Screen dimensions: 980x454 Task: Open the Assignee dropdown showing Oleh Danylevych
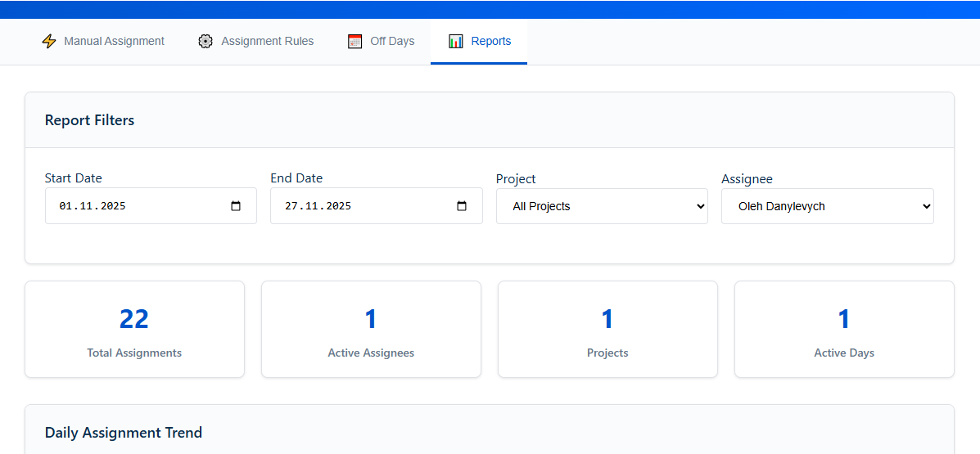(x=827, y=206)
